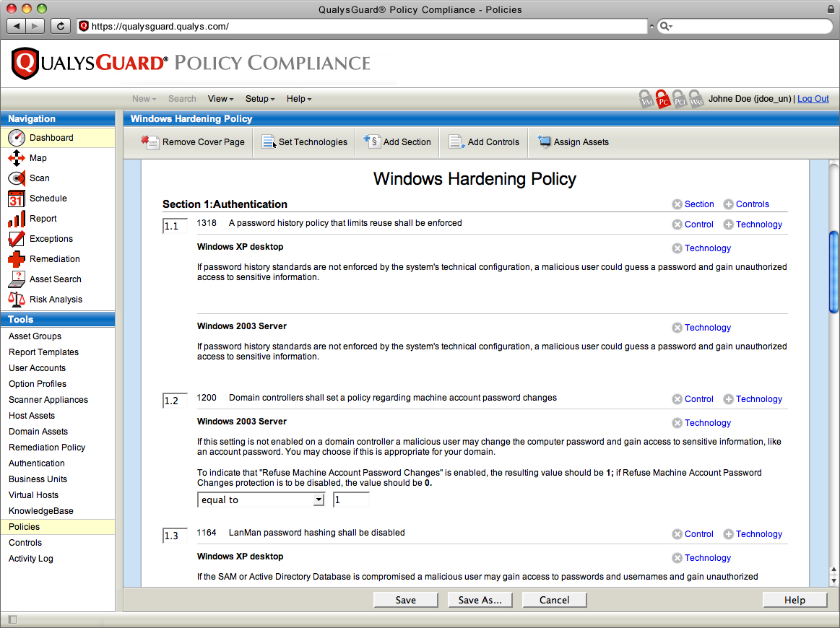The height and width of the screenshot is (628, 840).
Task: Click the Risk Analysis scales icon
Action: 17,300
